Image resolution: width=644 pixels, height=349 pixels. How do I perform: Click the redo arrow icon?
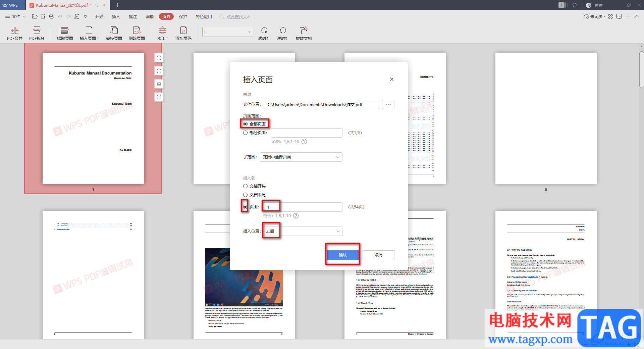tap(68, 16)
